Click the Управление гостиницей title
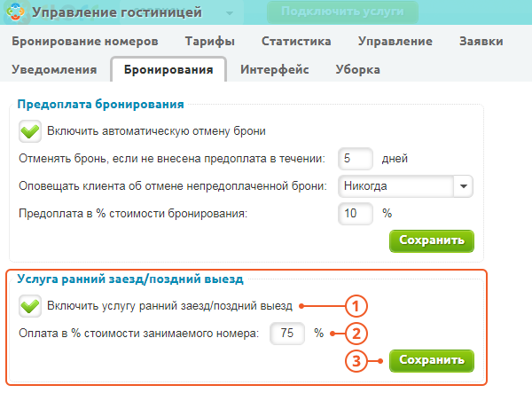The image size is (532, 401). tap(117, 12)
